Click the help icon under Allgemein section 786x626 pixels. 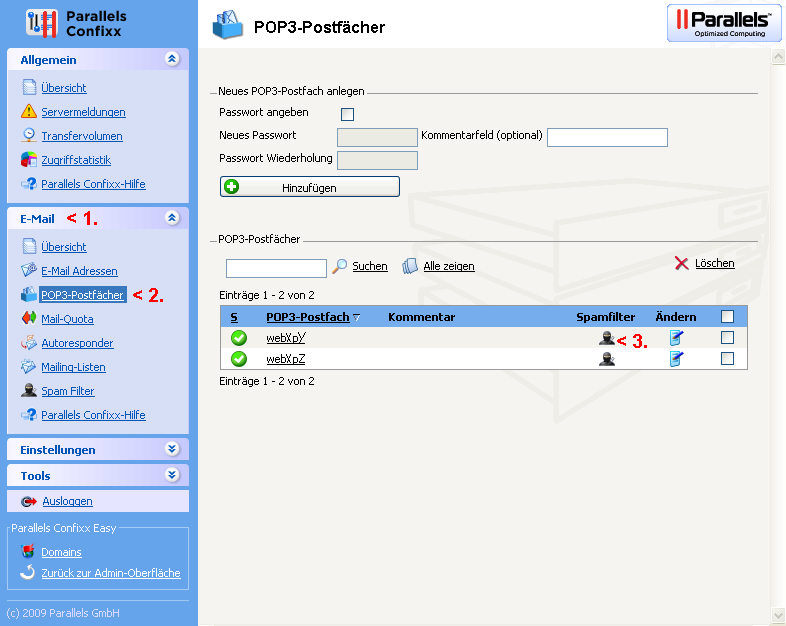[29, 183]
